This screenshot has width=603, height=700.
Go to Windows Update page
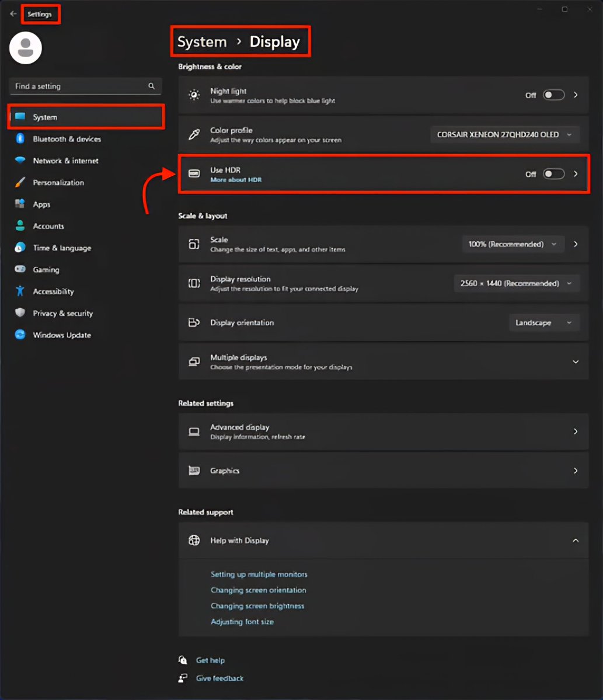coord(86,335)
